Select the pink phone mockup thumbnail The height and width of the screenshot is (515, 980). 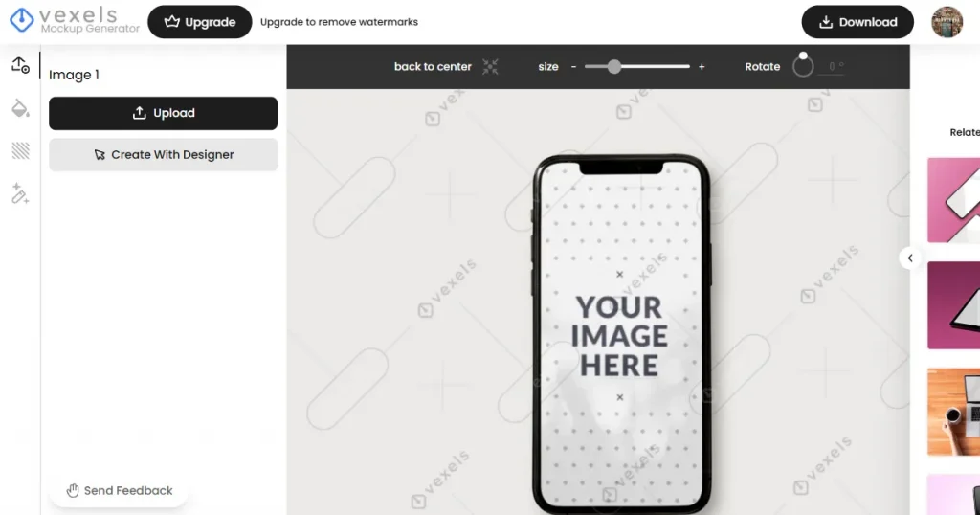coord(954,200)
